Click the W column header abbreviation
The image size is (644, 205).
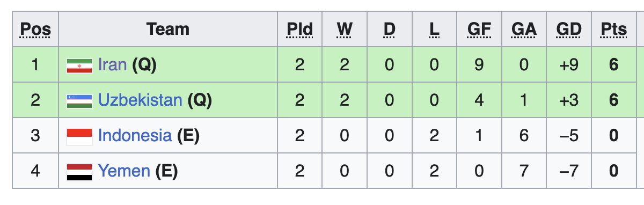tap(345, 29)
